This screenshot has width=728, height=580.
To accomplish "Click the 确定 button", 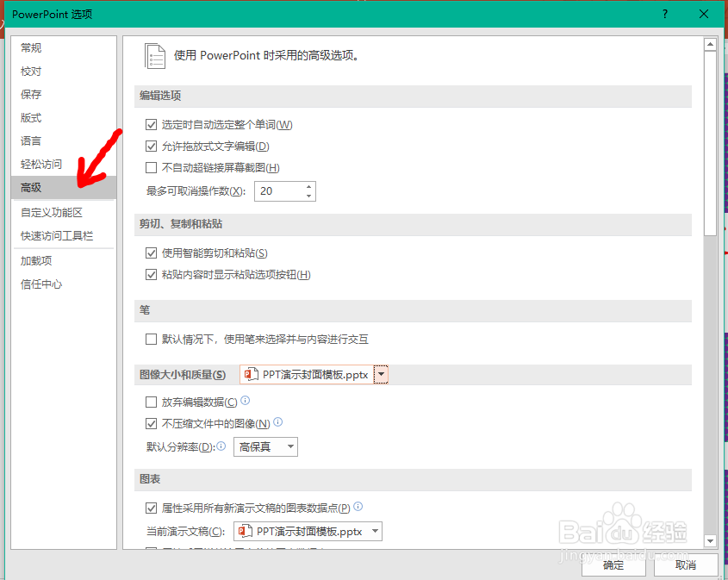I will 613,565.
